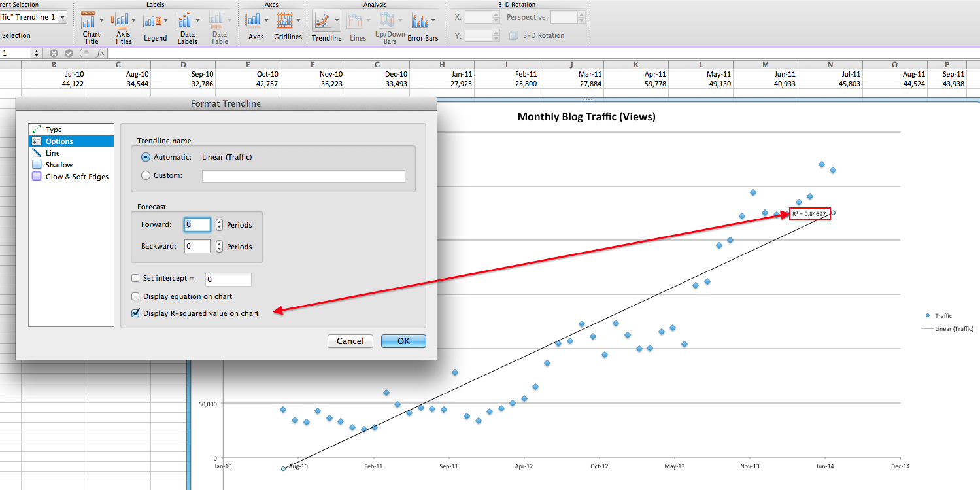This screenshot has height=490, width=980.
Task: Click the fx insert function icon
Action: click(x=101, y=53)
